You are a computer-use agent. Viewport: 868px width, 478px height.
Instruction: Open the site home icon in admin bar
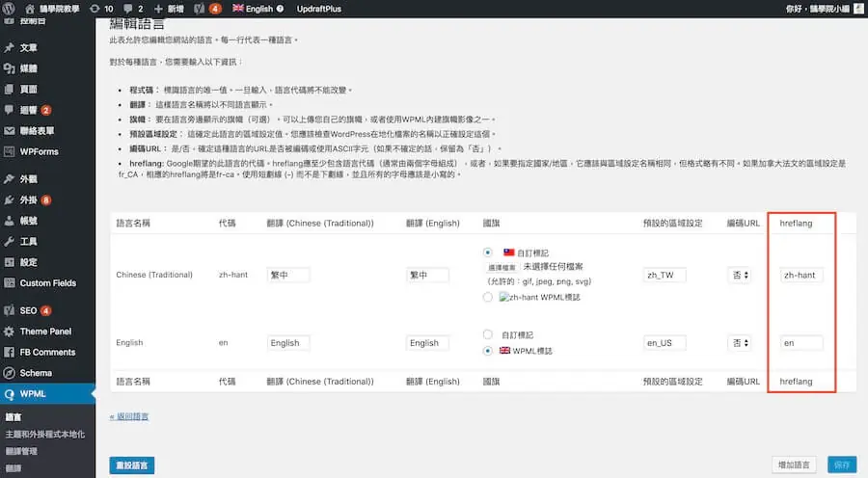[x=30, y=9]
